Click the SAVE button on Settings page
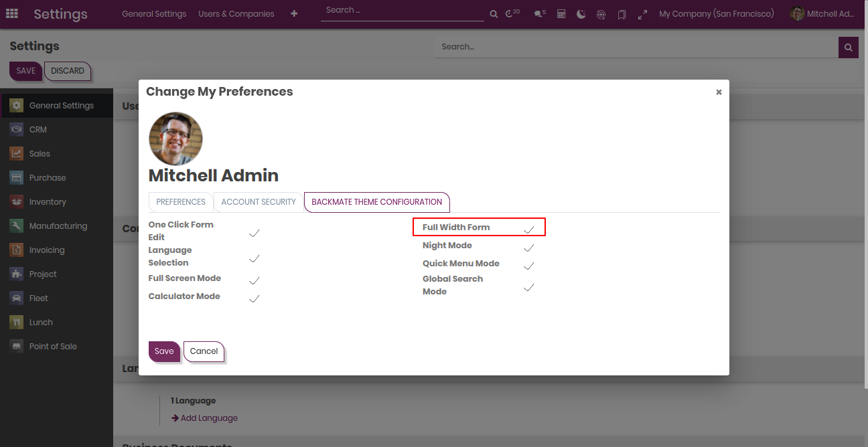The image size is (868, 447). coord(26,71)
